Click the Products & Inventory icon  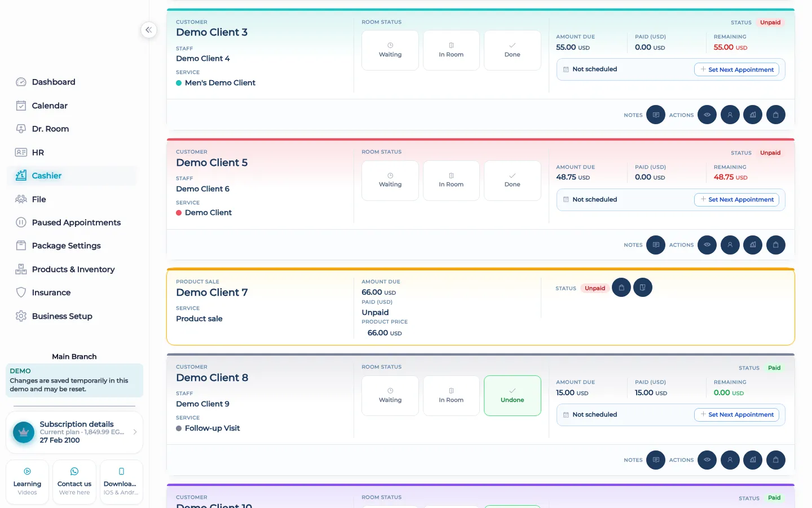coord(21,269)
